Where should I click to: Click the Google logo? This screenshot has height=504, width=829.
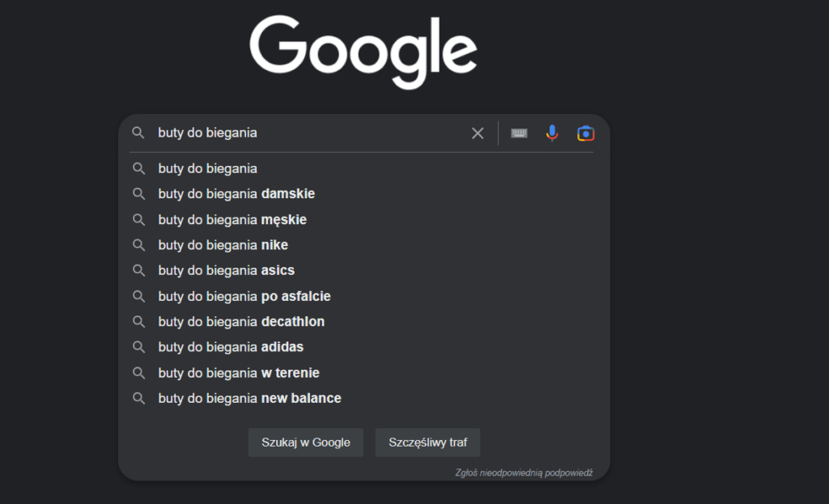[363, 52]
